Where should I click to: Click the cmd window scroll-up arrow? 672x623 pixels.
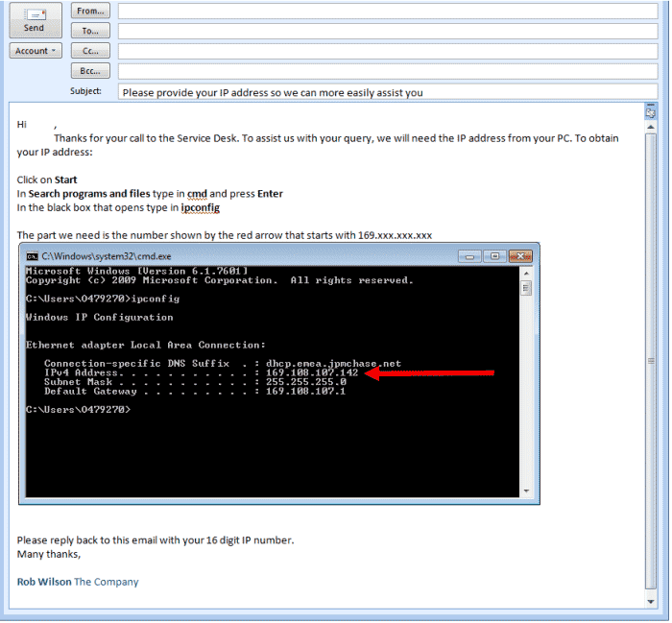(526, 273)
